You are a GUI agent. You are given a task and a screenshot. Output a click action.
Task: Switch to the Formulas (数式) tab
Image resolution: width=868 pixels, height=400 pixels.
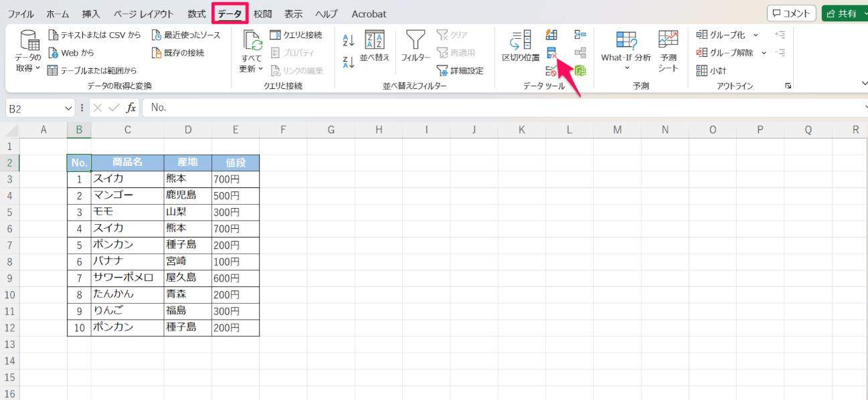(x=197, y=13)
